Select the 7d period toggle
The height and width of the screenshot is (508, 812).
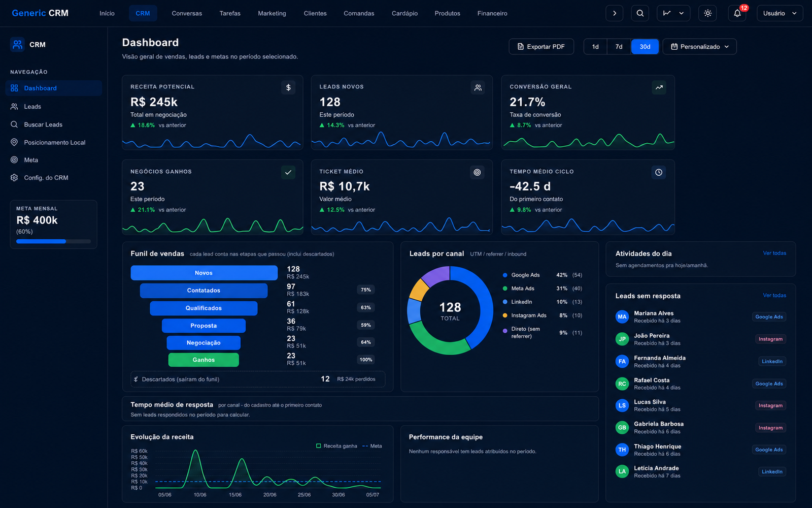619,47
